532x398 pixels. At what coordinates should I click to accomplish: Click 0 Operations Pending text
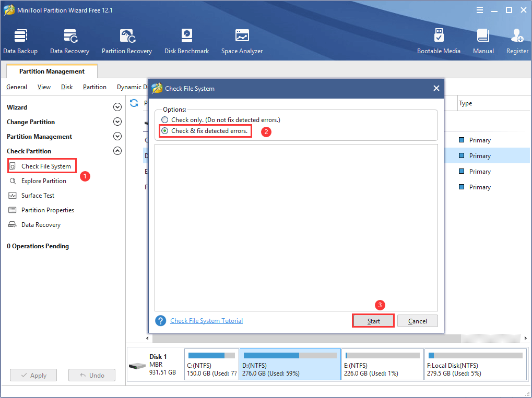38,246
